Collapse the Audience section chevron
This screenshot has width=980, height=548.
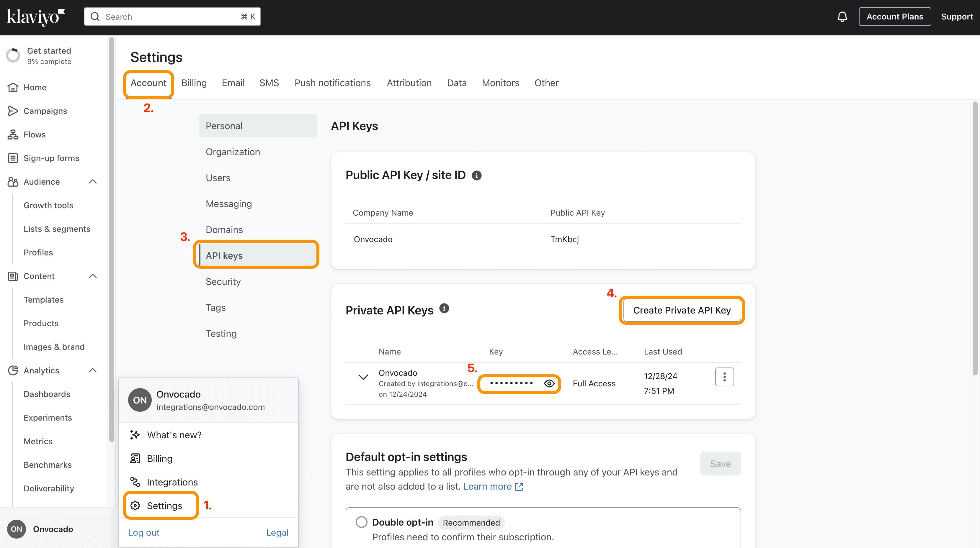(92, 182)
